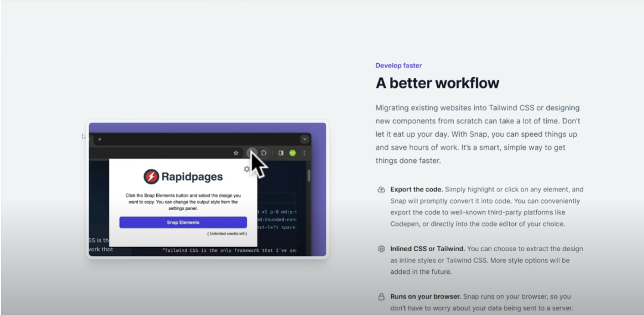This screenshot has width=644, height=315.
Task: Click the Rapidpages extension icon under the cursor
Action: (252, 153)
